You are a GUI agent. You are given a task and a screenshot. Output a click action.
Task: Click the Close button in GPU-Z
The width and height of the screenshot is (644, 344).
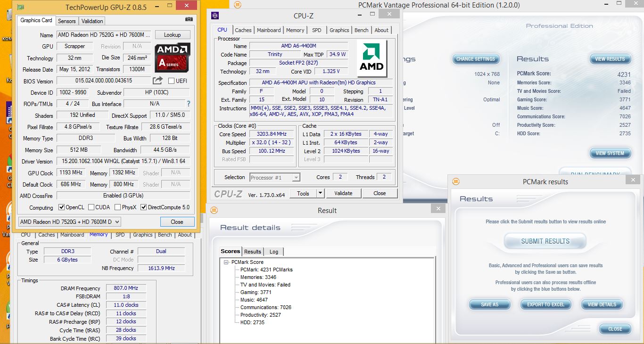point(177,222)
